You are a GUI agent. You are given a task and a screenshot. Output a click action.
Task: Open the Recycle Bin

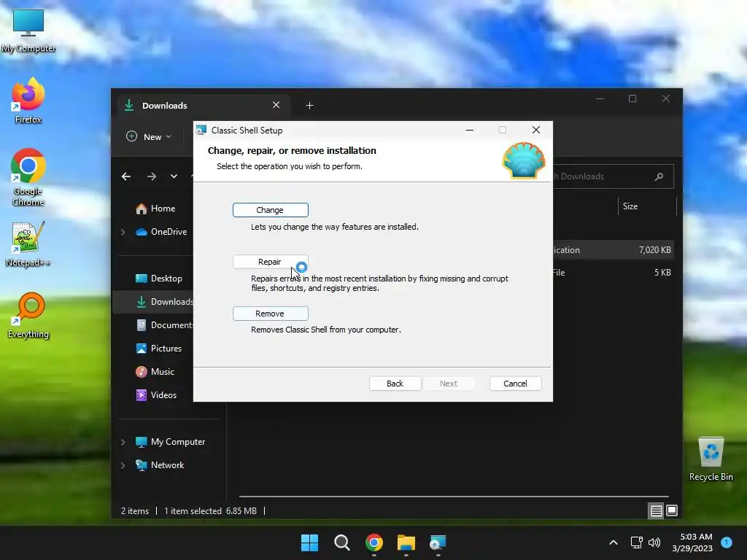tap(711, 459)
